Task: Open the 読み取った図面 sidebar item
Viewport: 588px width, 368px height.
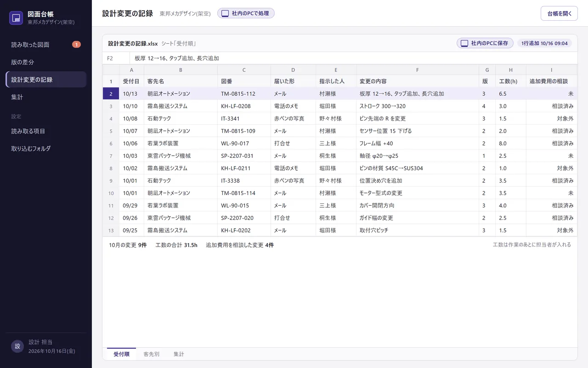Action: [x=46, y=45]
